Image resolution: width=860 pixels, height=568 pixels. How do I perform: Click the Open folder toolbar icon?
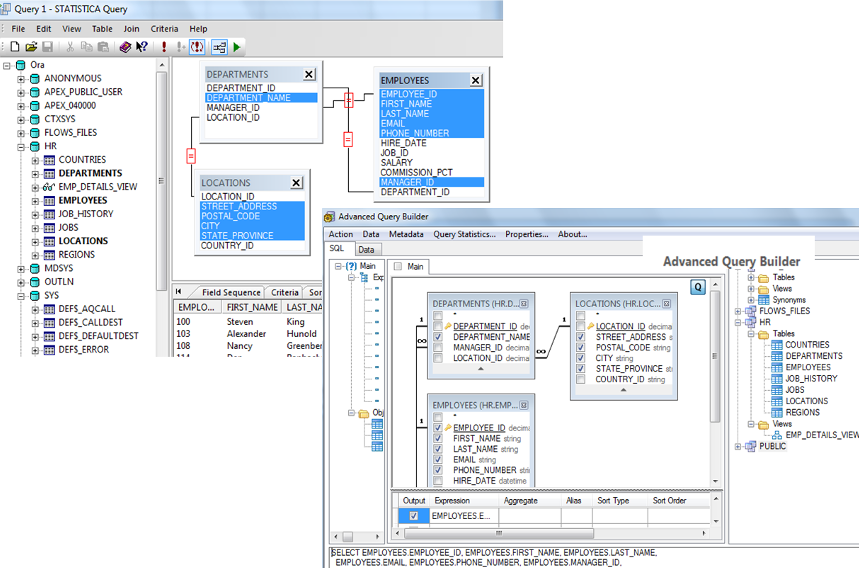pos(31,47)
